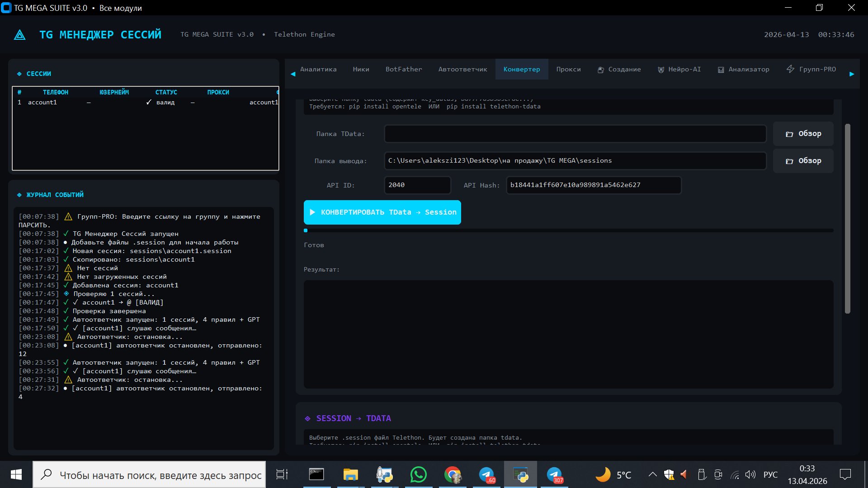Click Обзор next to Папка TData
The image size is (868, 488).
pos(803,134)
